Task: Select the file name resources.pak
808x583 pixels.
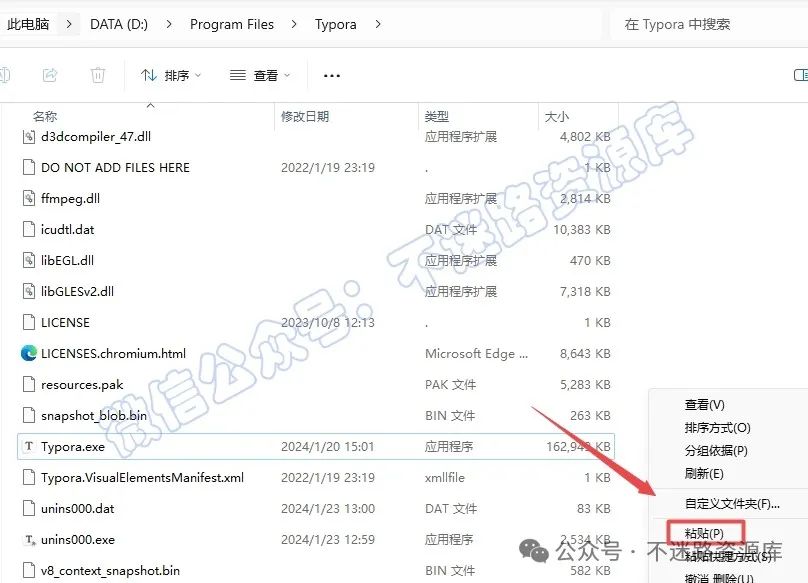Action: point(82,385)
